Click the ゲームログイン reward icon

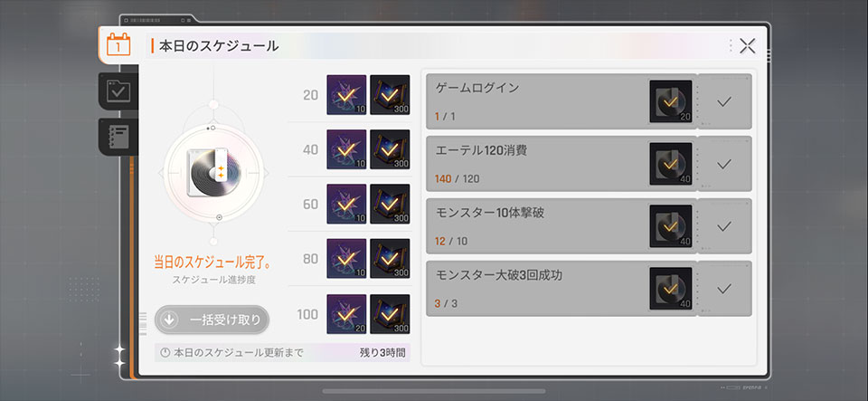(x=671, y=101)
